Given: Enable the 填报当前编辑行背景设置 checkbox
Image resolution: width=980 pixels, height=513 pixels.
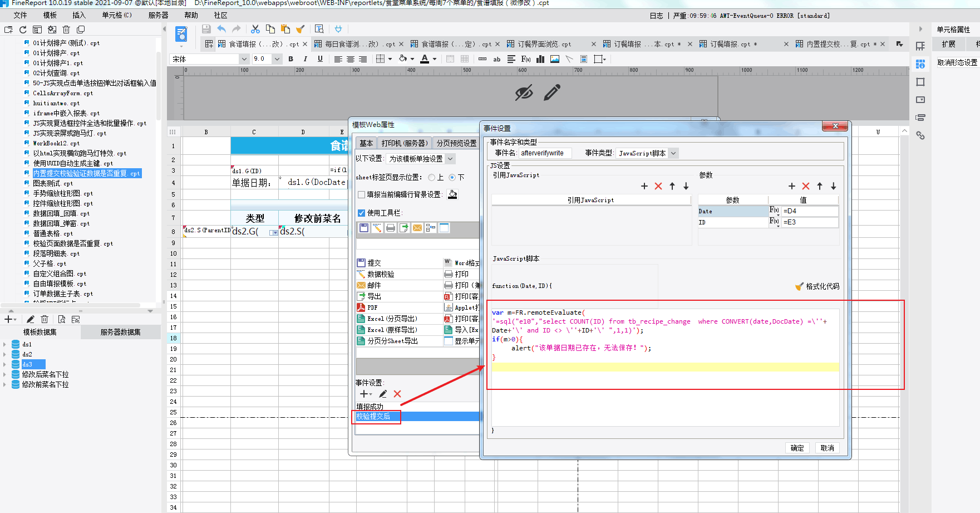Looking at the screenshot, I should pyautogui.click(x=361, y=194).
